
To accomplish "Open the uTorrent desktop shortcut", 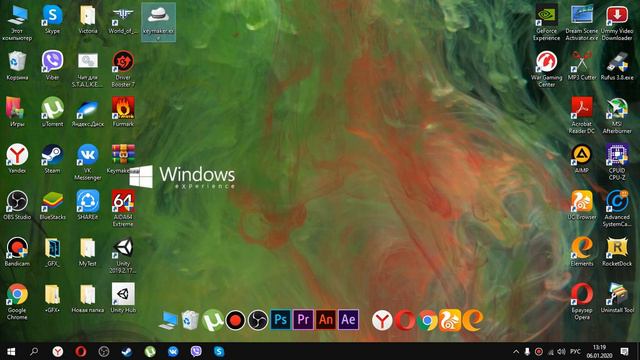I will (53, 112).
